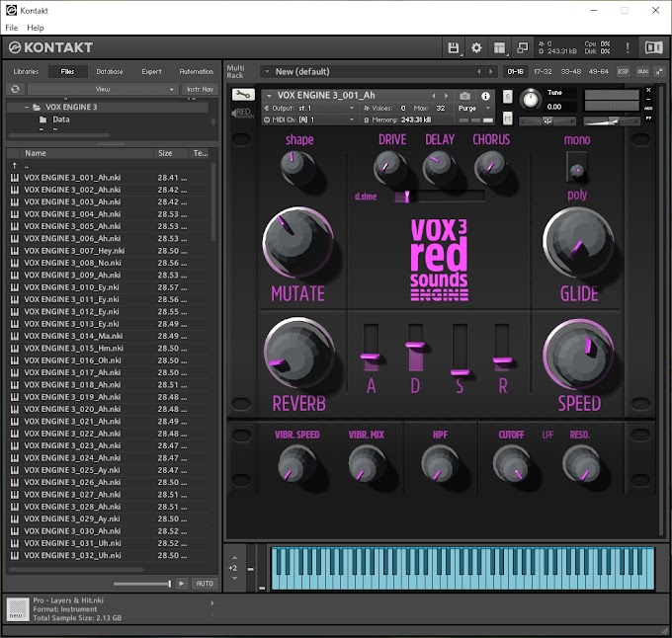Toggle the Solo (S) button
The width and height of the screenshot is (672, 638).
click(x=507, y=97)
